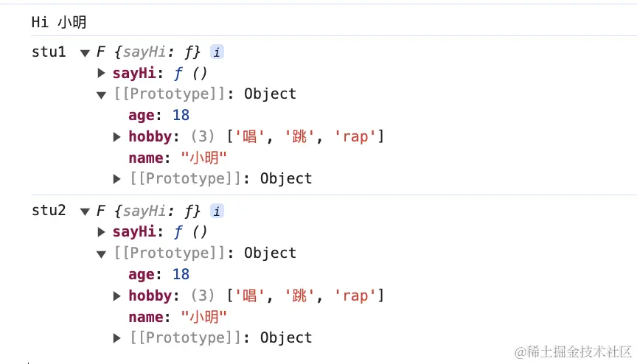
Task: Collapse stu1 first [[Prototype]] Object
Action: (x=101, y=95)
